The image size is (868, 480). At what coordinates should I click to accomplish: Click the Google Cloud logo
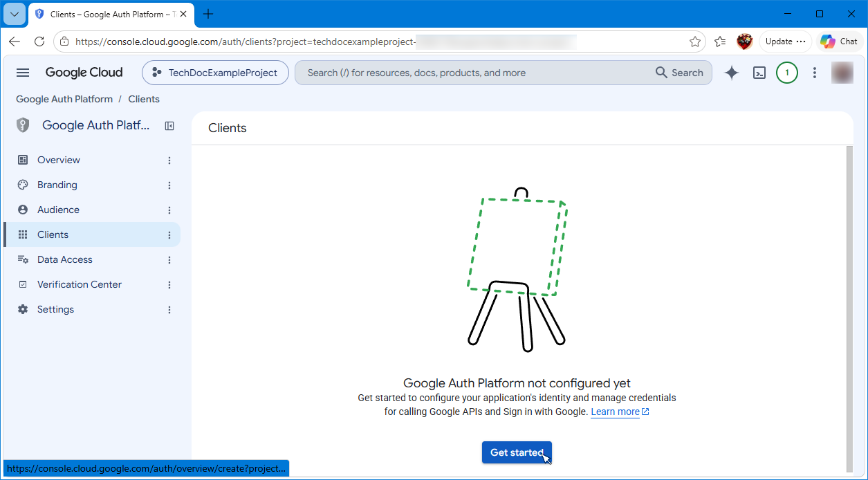coord(84,73)
